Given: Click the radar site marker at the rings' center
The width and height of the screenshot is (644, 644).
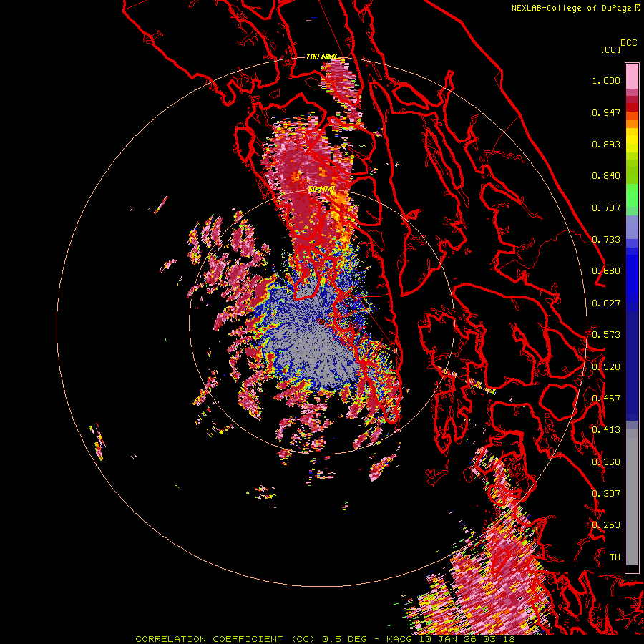Looking at the screenshot, I should 321,321.
